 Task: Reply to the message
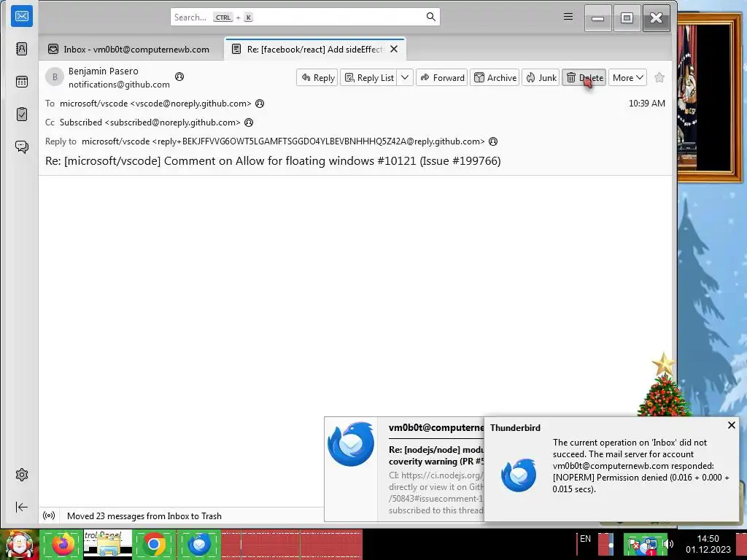[317, 77]
